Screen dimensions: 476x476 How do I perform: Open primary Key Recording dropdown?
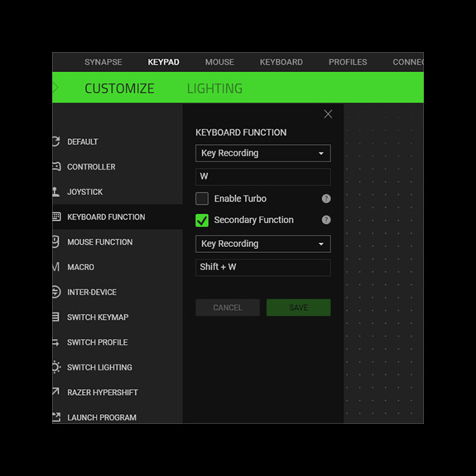click(x=263, y=153)
